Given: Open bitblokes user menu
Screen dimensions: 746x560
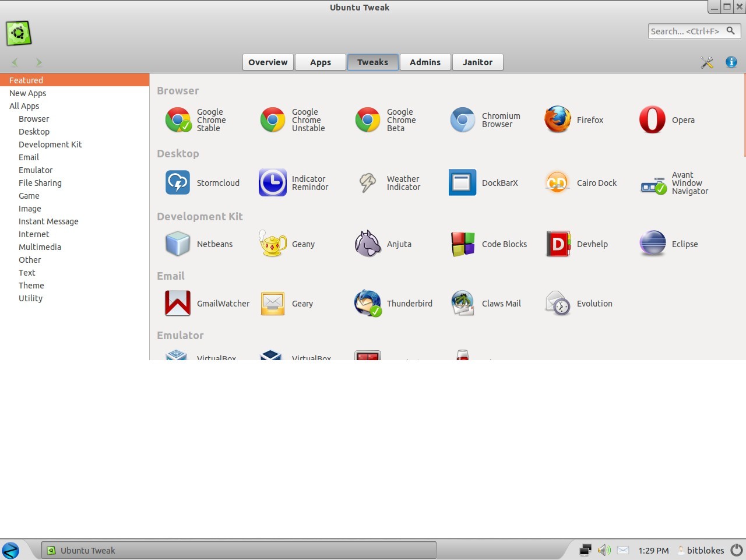Looking at the screenshot, I should click(x=701, y=550).
